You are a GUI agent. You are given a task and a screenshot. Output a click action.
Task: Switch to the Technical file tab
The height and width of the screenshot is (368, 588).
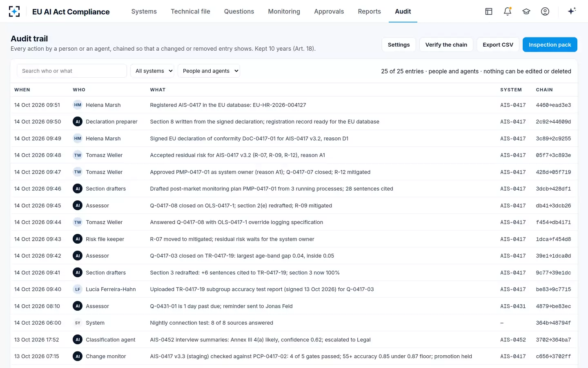(x=190, y=11)
